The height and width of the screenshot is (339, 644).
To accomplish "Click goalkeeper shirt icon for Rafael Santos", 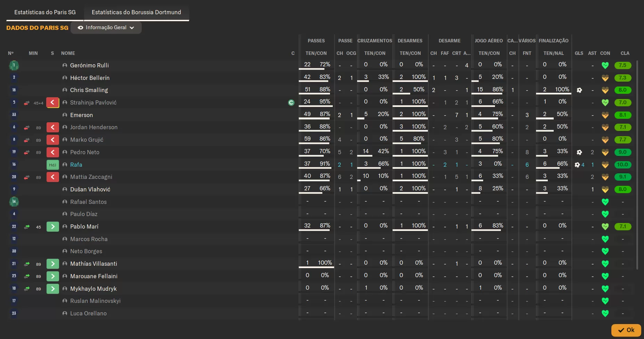I will click(x=14, y=202).
